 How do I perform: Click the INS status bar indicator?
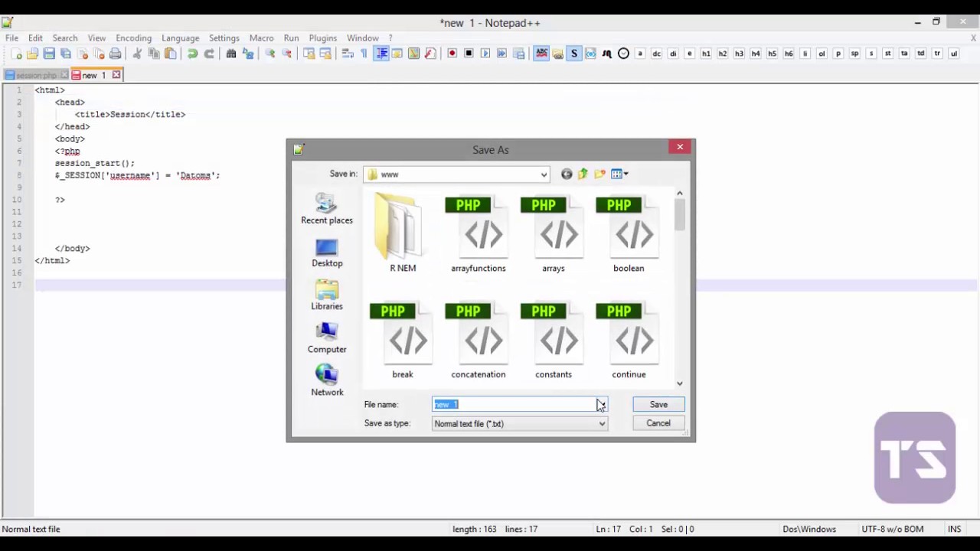[954, 529]
